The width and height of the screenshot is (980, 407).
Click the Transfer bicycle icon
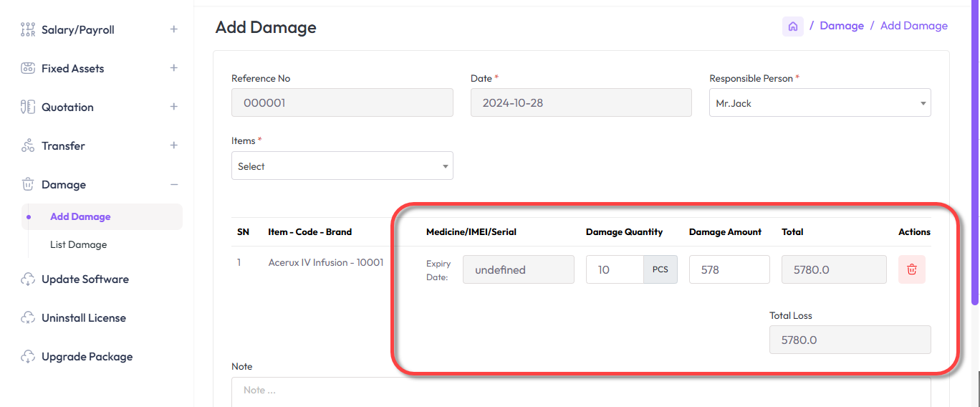coord(28,146)
